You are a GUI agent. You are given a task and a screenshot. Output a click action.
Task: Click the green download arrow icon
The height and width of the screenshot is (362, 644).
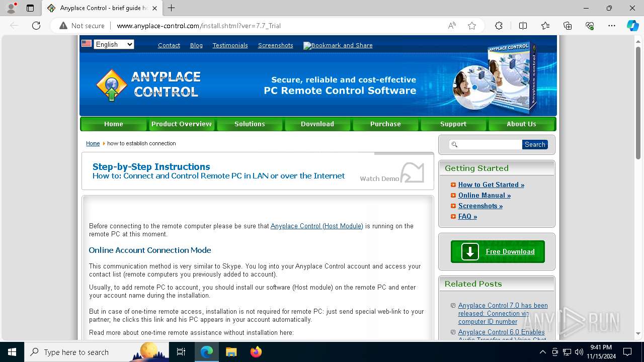(470, 251)
